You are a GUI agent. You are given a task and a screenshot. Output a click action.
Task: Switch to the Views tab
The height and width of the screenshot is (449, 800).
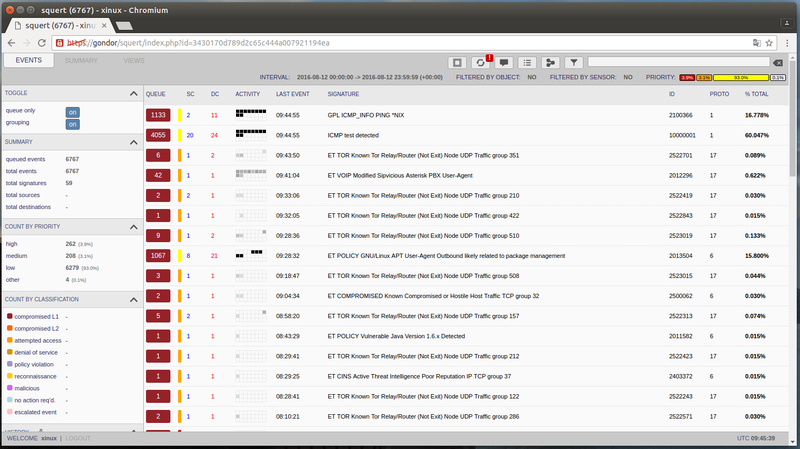coord(133,61)
